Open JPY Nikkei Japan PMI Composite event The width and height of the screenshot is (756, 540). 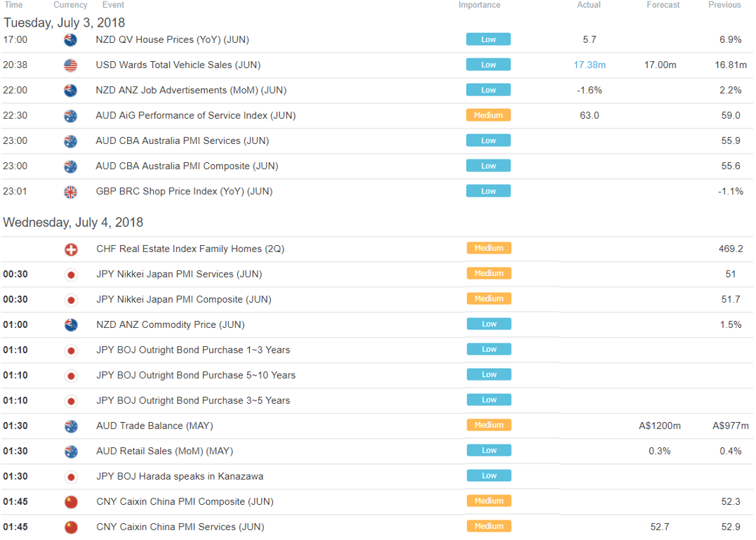[184, 299]
